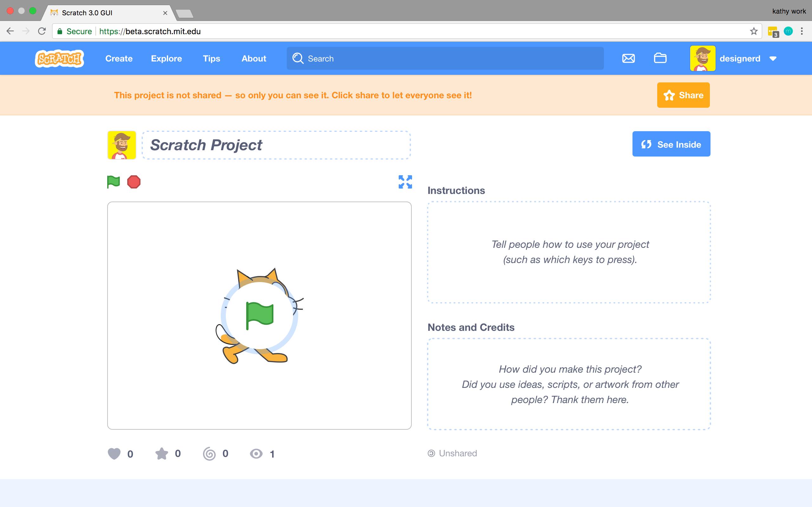
Task: Open the My Stuff folder icon
Action: 660,58
